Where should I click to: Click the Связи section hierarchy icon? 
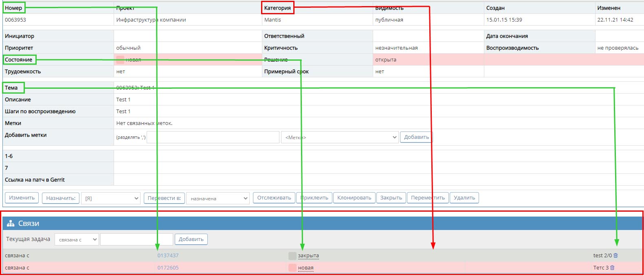(x=11, y=223)
